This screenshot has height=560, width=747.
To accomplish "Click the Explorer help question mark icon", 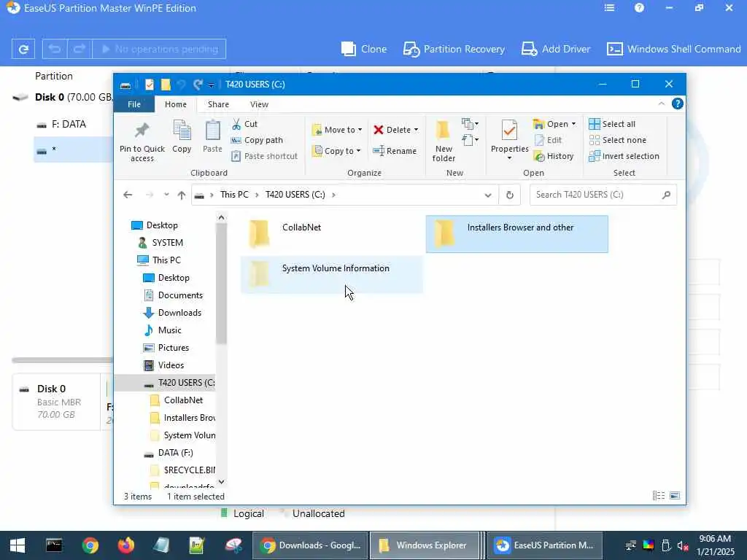I will [678, 104].
